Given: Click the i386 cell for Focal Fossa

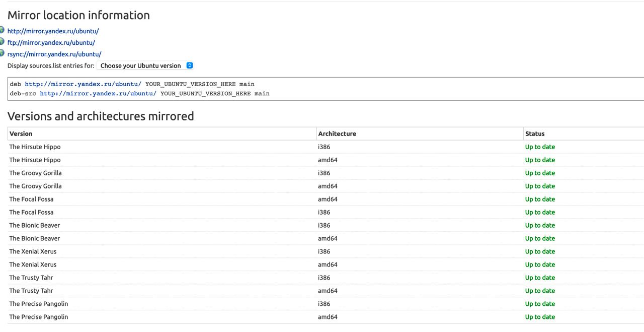Looking at the screenshot, I should click(x=324, y=212).
